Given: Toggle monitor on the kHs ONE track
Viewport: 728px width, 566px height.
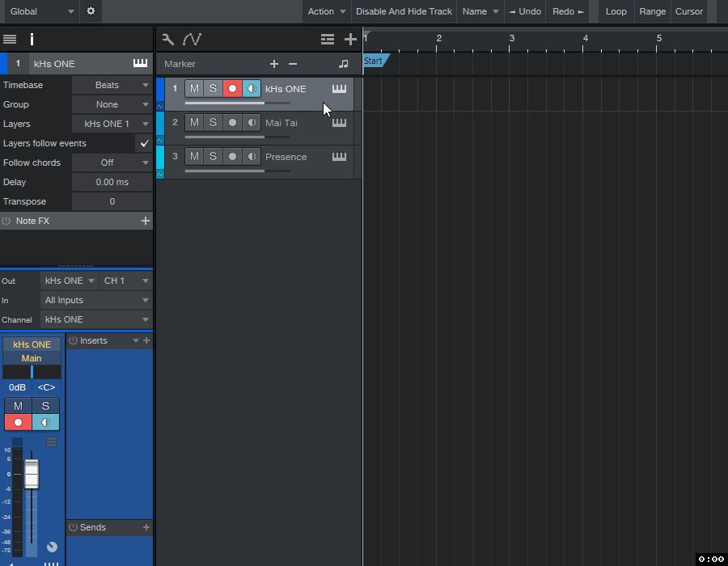Looking at the screenshot, I should pos(252,89).
